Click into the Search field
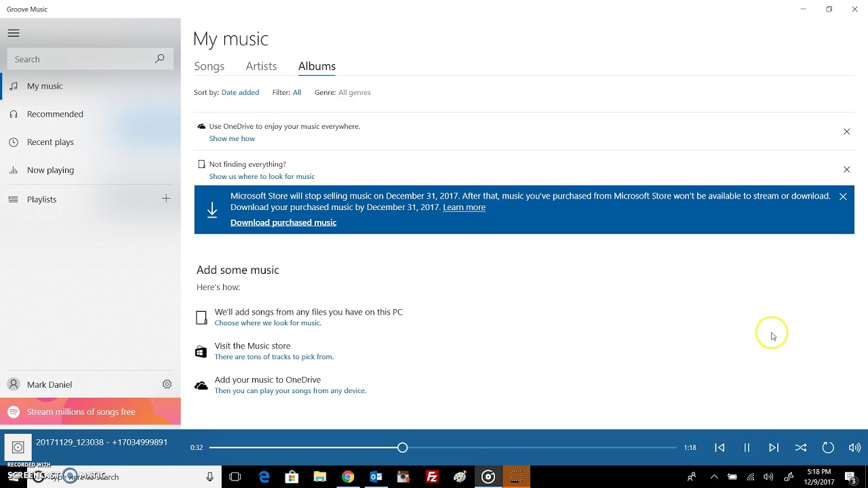 [90, 59]
